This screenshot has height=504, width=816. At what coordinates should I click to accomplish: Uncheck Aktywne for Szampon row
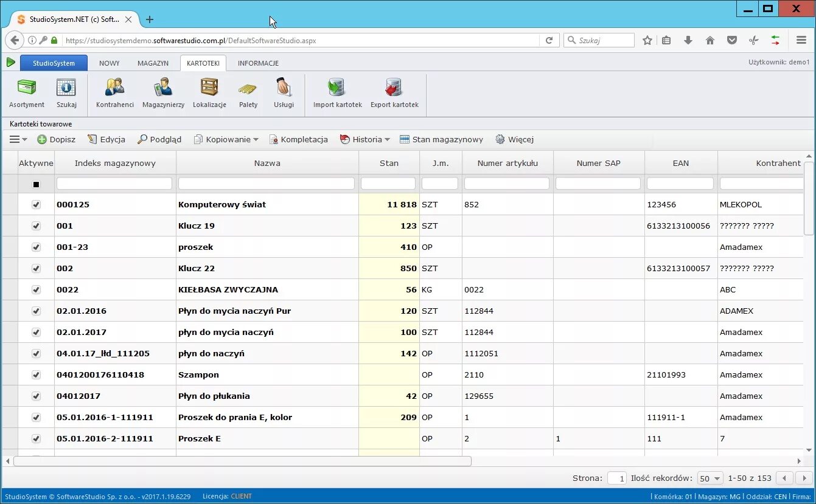pos(36,375)
